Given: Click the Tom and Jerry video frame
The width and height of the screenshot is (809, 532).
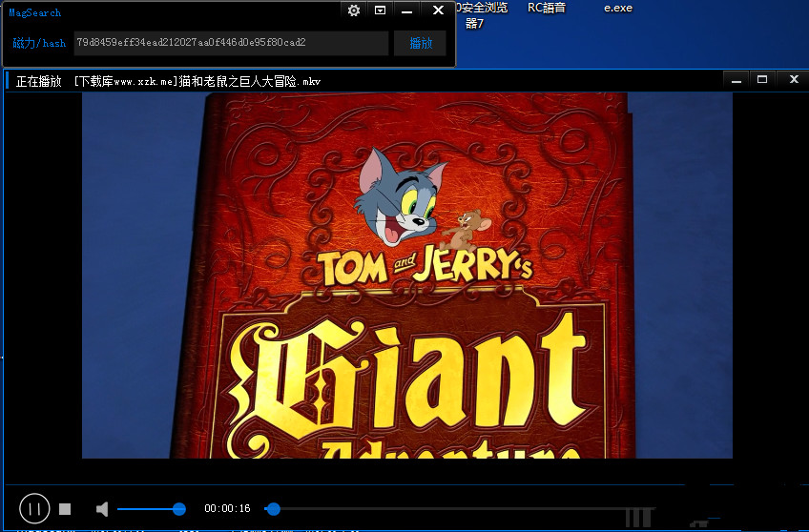Looking at the screenshot, I should pyautogui.click(x=406, y=275).
